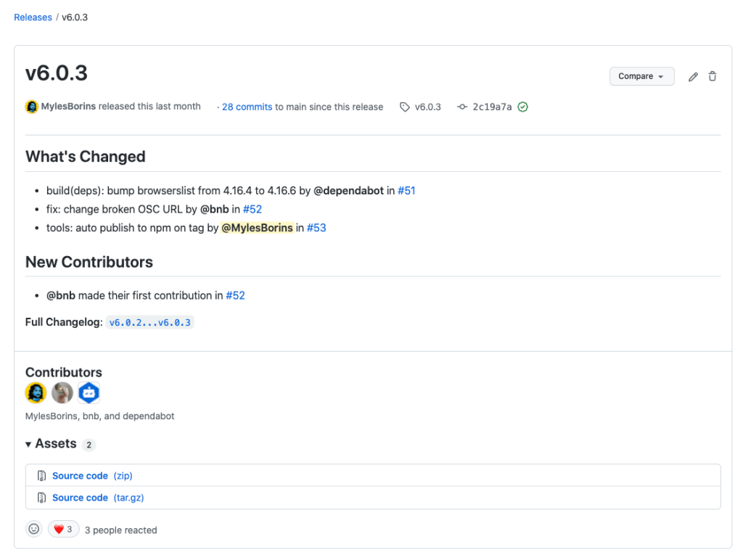Open the edit release pencil icon
743x560 pixels.
(x=693, y=76)
